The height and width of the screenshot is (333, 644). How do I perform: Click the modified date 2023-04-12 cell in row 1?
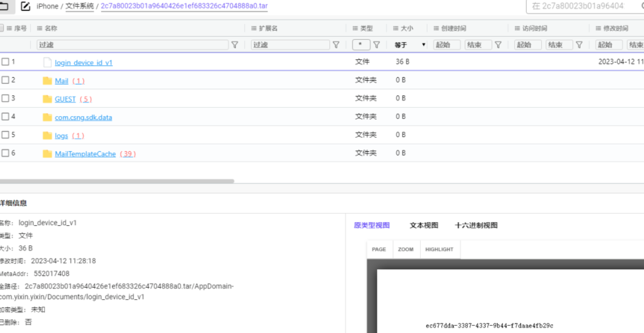point(621,62)
